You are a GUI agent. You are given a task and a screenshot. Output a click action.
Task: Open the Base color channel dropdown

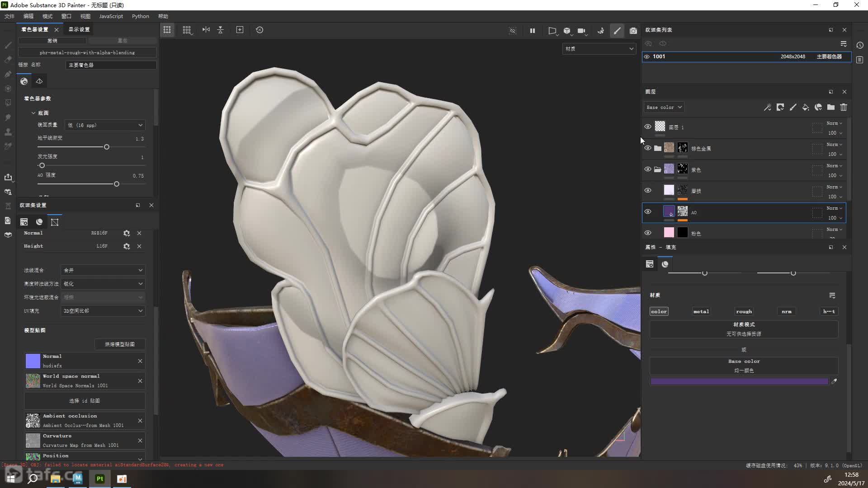664,108
